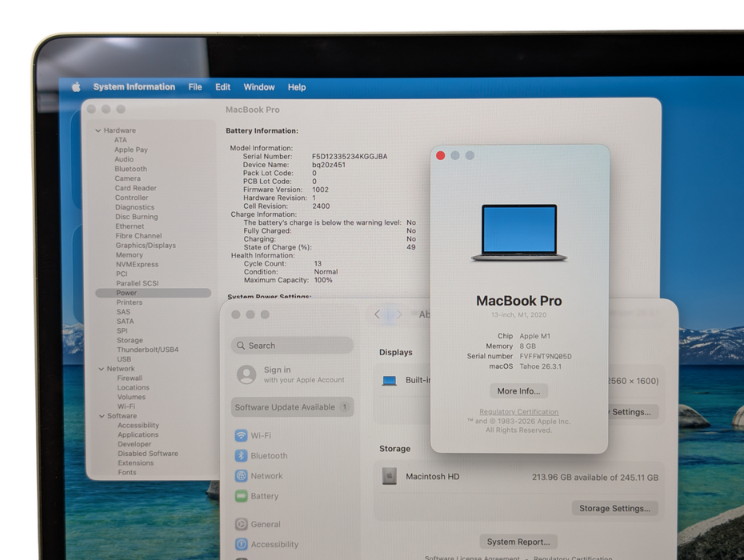Collapse the Hardware section in sidebar
Image resolution: width=744 pixels, height=560 pixels.
click(x=98, y=130)
